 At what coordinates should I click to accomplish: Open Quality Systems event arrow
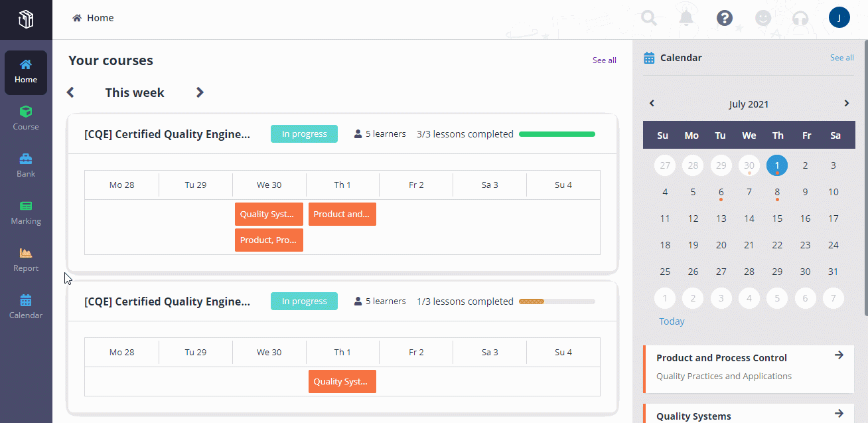point(839,414)
